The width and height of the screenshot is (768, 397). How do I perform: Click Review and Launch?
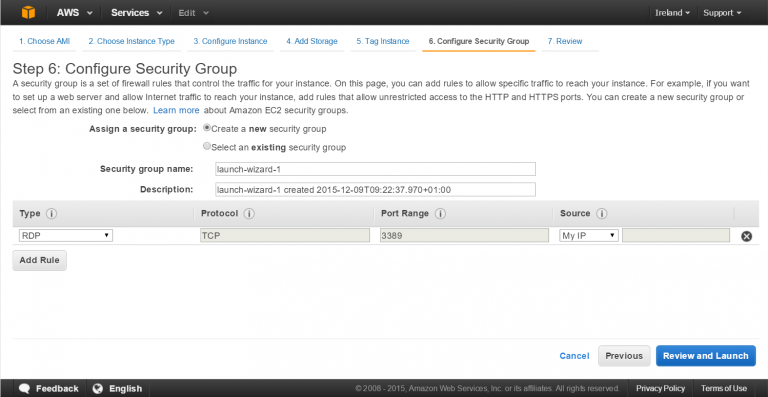coord(706,356)
